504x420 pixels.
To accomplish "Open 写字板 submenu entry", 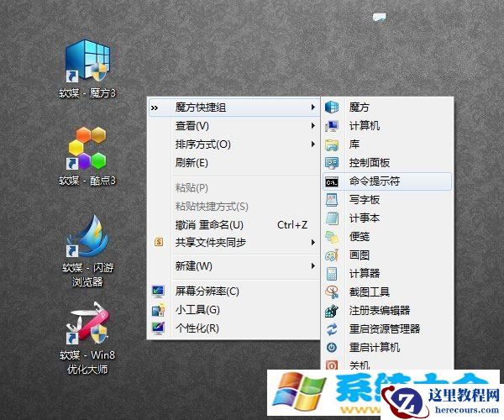I will pyautogui.click(x=387, y=200).
